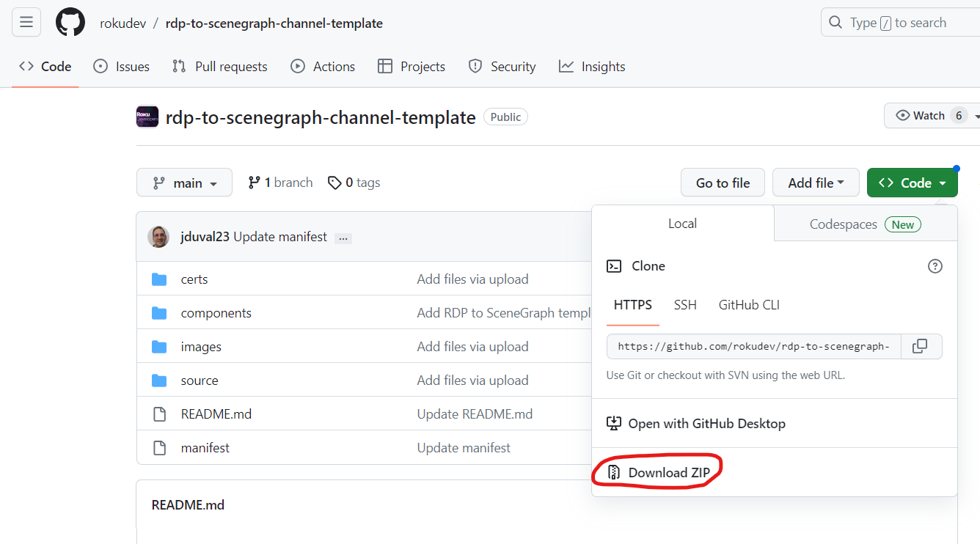Click the GitHub logo icon
Screen dimensions: 980x544
coord(70,22)
